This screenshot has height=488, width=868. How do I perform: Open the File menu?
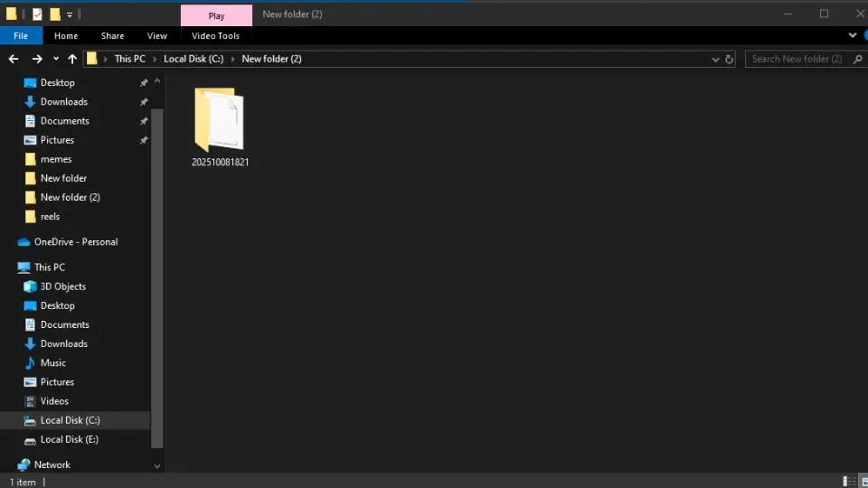pyautogui.click(x=20, y=36)
